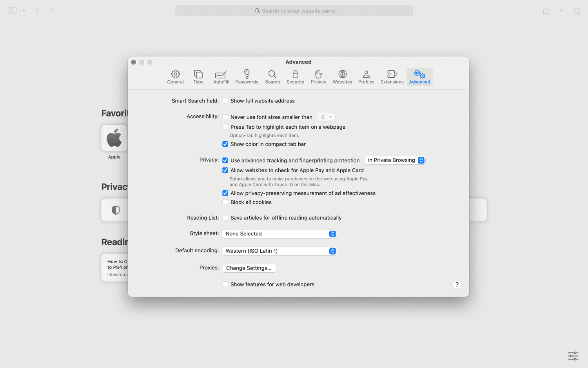Switch to the Tabs settings pane
This screenshot has height=368, width=588.
click(x=198, y=77)
